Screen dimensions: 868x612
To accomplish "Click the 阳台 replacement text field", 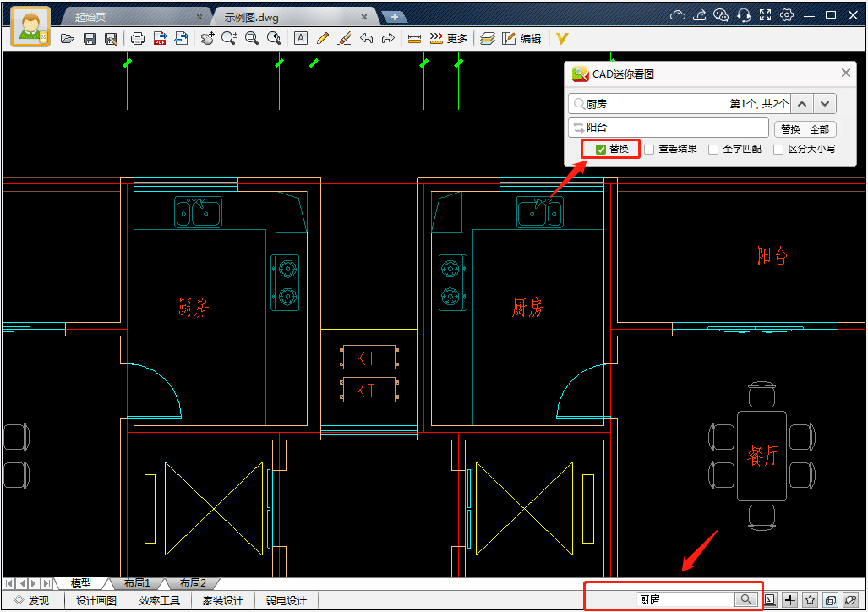I will (668, 128).
